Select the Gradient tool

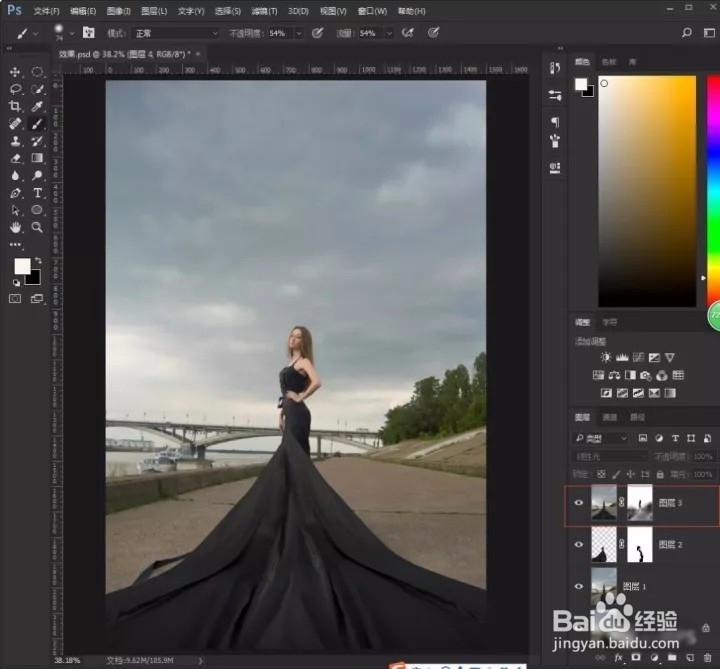[37, 158]
